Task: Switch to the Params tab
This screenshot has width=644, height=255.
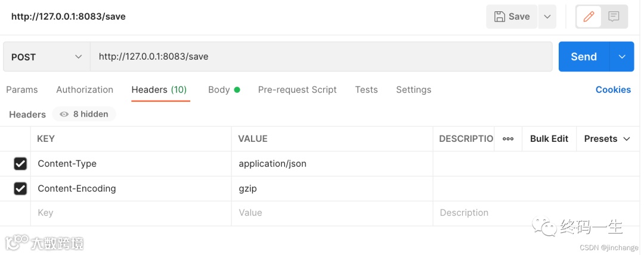Action: pos(22,89)
